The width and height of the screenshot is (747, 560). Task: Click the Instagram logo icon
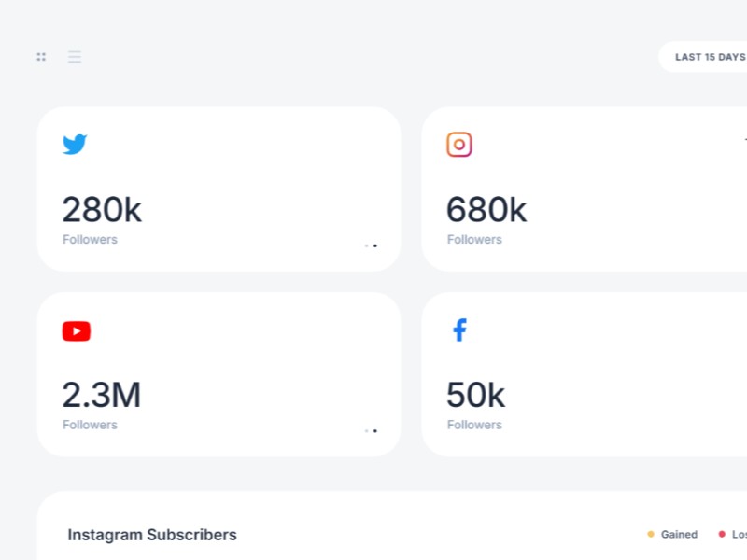coord(459,145)
